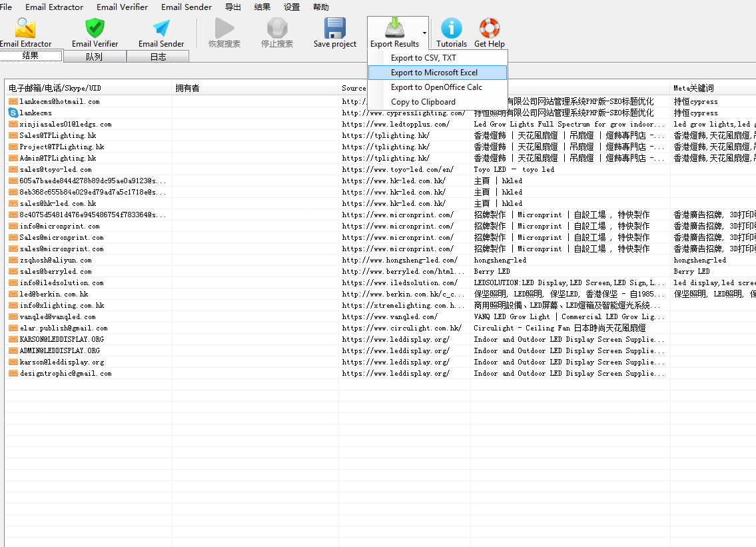Click envelope icon beside elar.publish@gmail.com
This screenshot has width=756, height=547.
coord(13,328)
